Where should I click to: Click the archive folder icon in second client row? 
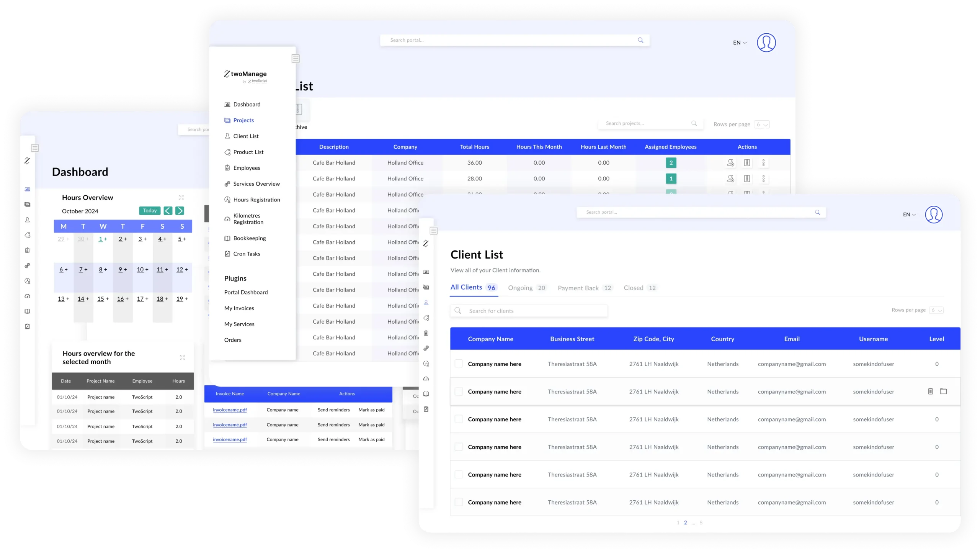pyautogui.click(x=944, y=391)
